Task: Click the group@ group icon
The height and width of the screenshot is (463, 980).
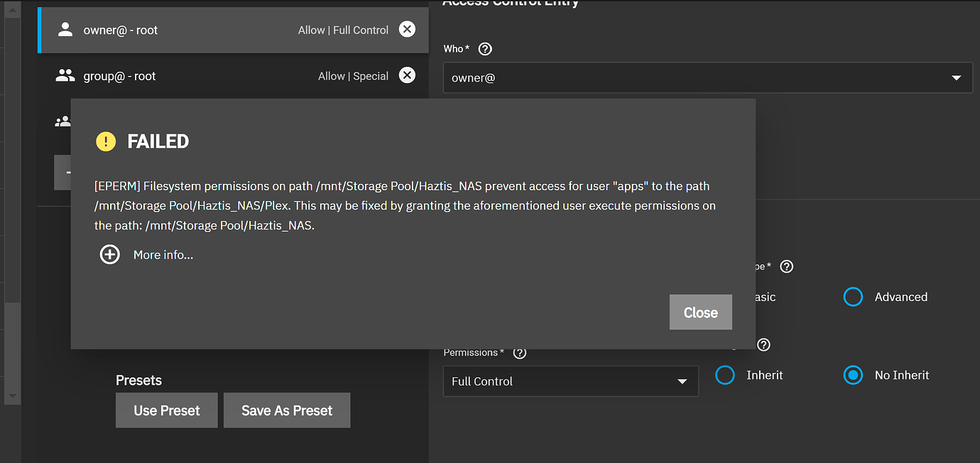Action: pyautogui.click(x=65, y=75)
